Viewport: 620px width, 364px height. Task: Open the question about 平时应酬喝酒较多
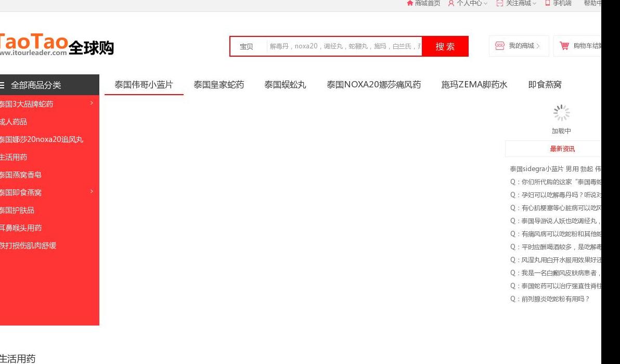coord(556,247)
